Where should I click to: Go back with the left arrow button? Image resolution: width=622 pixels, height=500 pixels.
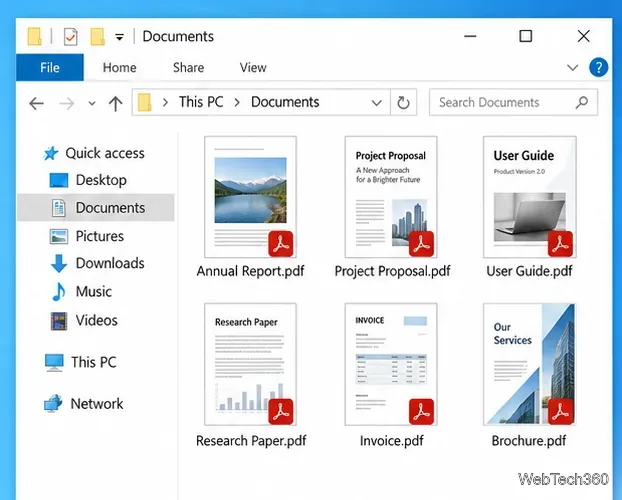coord(36,104)
